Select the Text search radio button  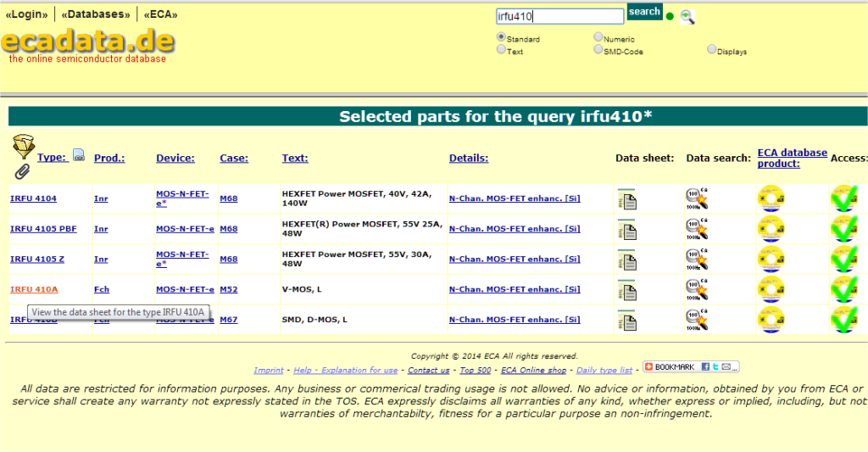coord(501,49)
